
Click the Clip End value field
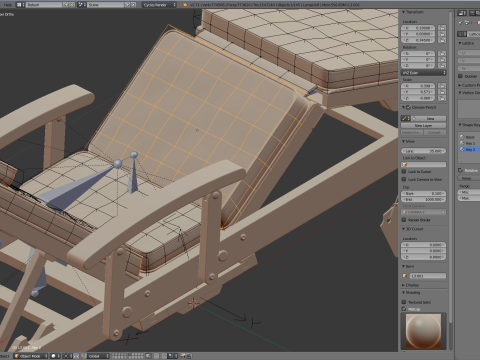pyautogui.click(x=423, y=199)
